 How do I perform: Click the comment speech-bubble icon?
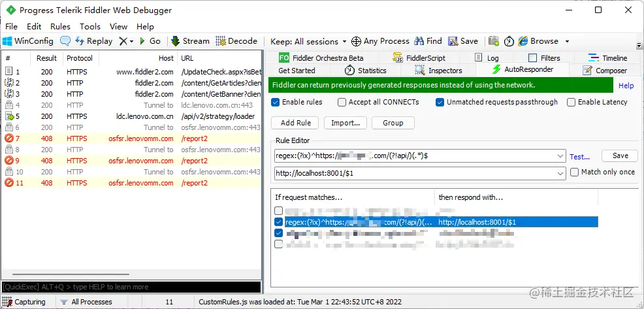click(65, 41)
